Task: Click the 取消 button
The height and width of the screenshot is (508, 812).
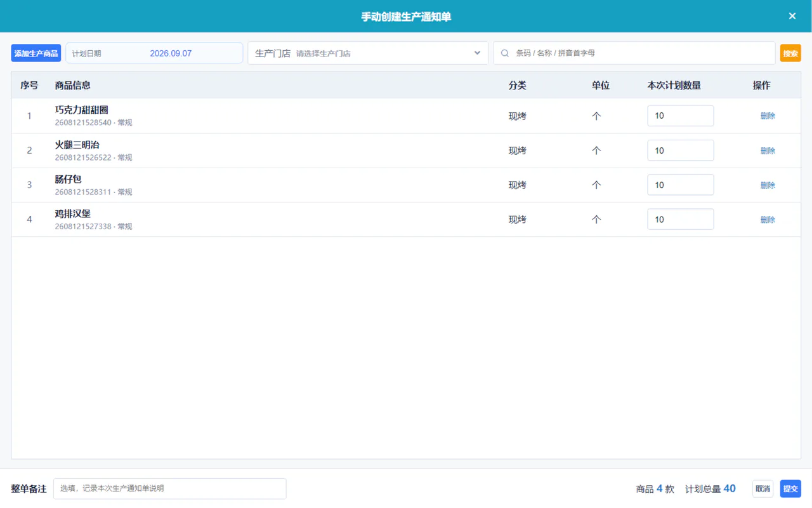Action: [763, 488]
